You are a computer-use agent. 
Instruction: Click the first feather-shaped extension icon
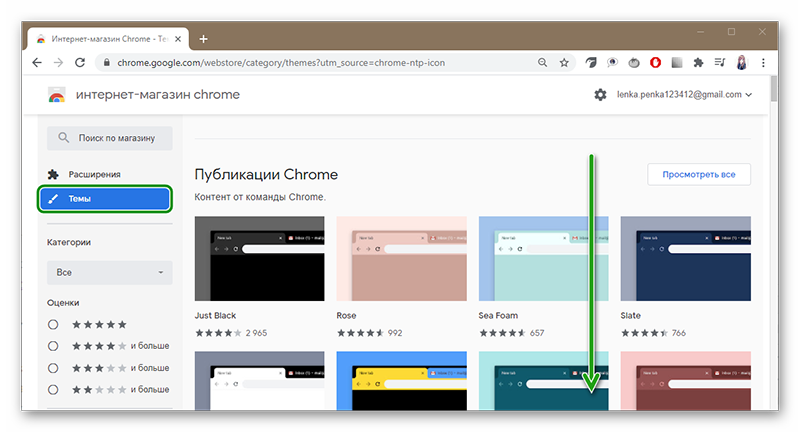coord(591,63)
